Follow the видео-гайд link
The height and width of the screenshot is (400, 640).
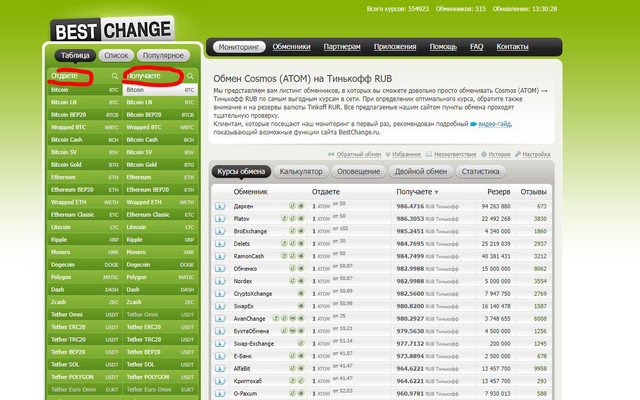495,124
